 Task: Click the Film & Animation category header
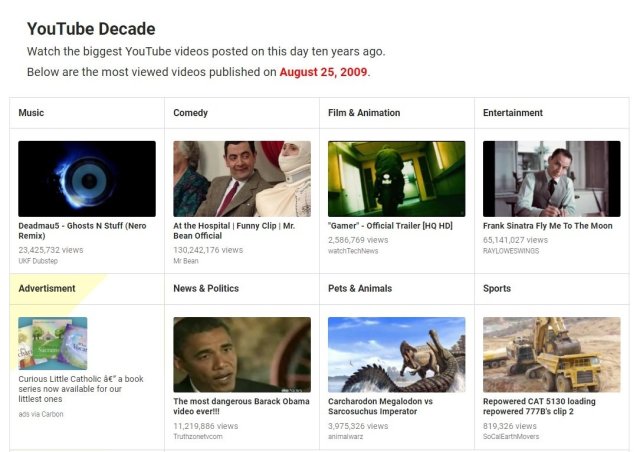point(364,113)
